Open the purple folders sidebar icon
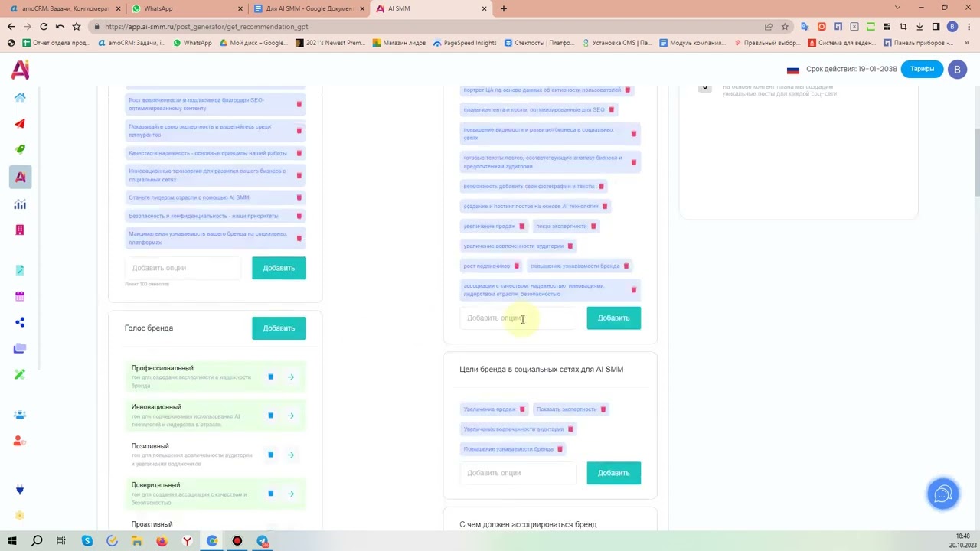This screenshot has height=551, width=980. click(20, 348)
